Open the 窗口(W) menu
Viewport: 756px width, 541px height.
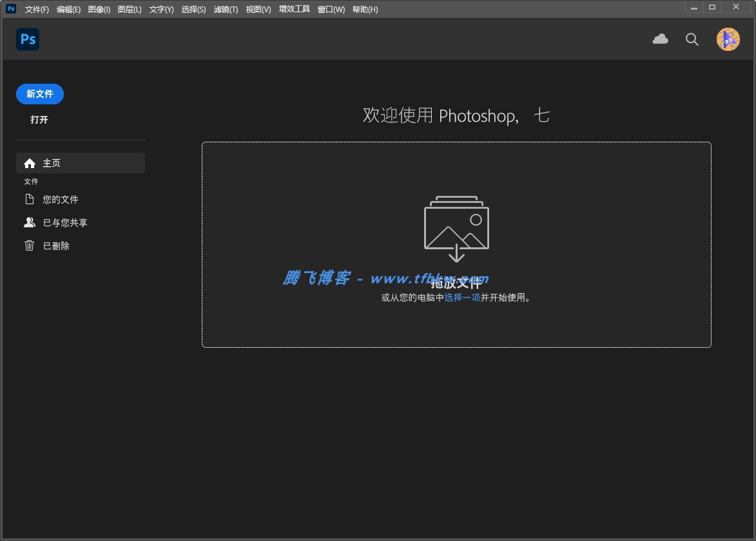(330, 9)
